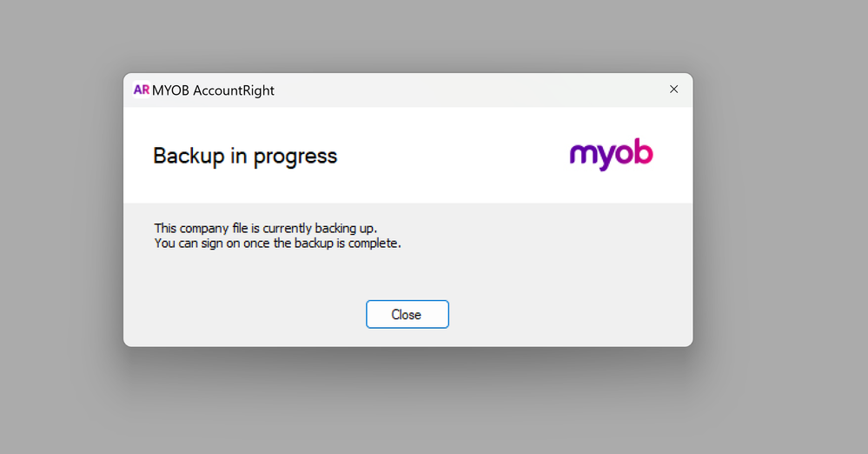Viewport: 868px width, 454px height.
Task: Click the 'Backup in progress' heading
Action: pos(245,156)
